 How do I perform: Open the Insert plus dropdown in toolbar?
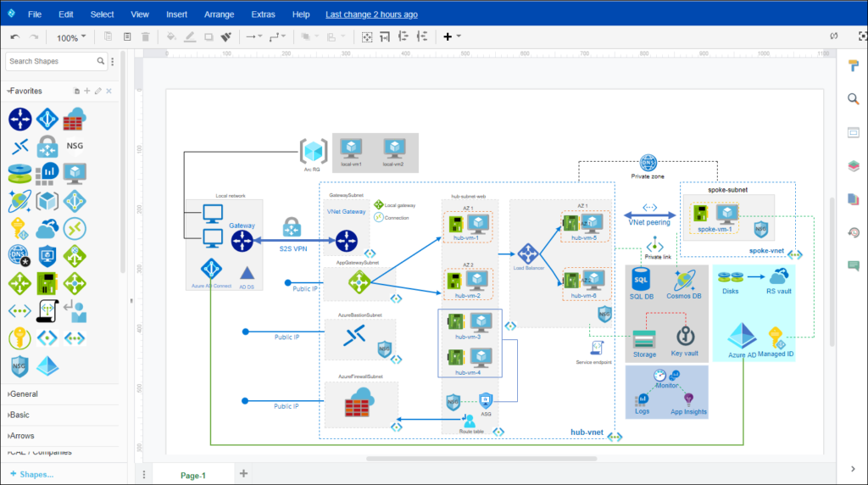point(451,36)
